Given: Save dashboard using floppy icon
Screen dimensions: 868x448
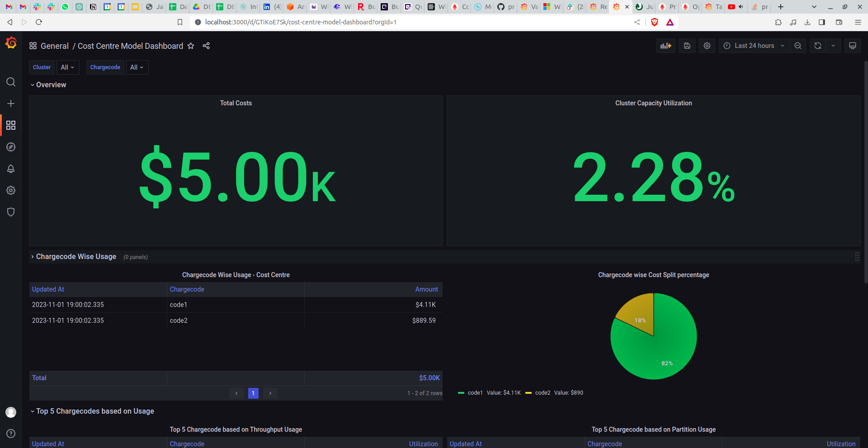Looking at the screenshot, I should click(687, 46).
